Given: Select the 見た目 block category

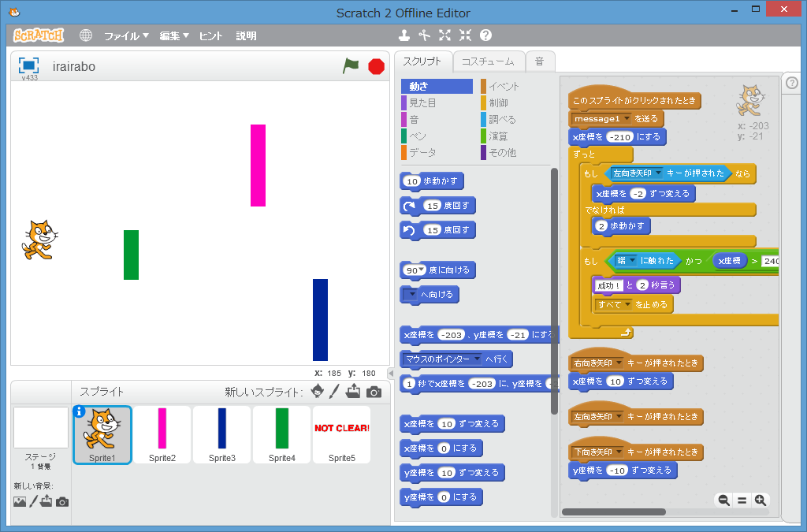Looking at the screenshot, I should click(422, 103).
